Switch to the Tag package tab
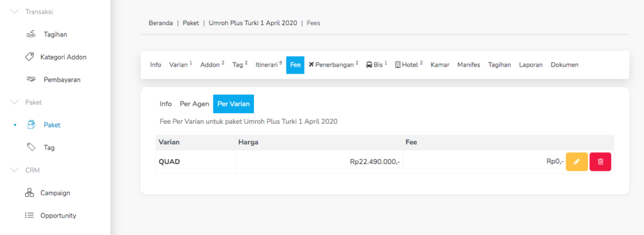The height and width of the screenshot is (235, 644). pyautogui.click(x=240, y=65)
